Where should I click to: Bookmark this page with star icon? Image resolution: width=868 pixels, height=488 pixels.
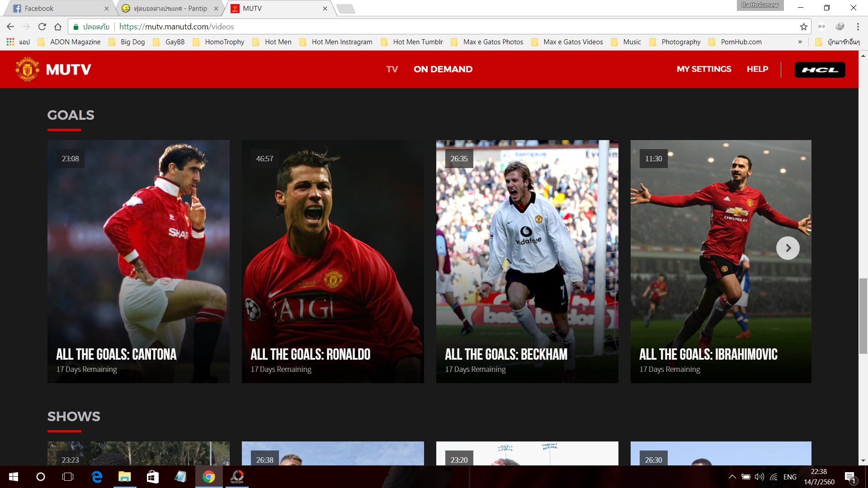(803, 27)
